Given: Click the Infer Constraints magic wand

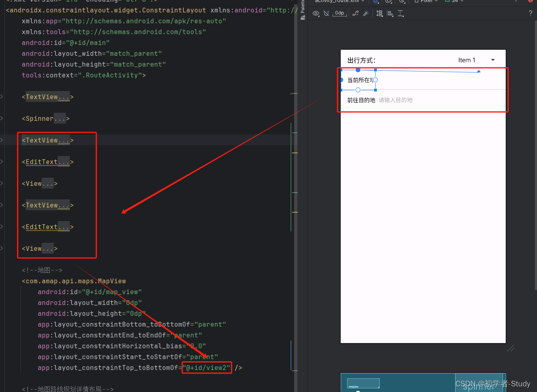Looking at the screenshot, I should 366,14.
